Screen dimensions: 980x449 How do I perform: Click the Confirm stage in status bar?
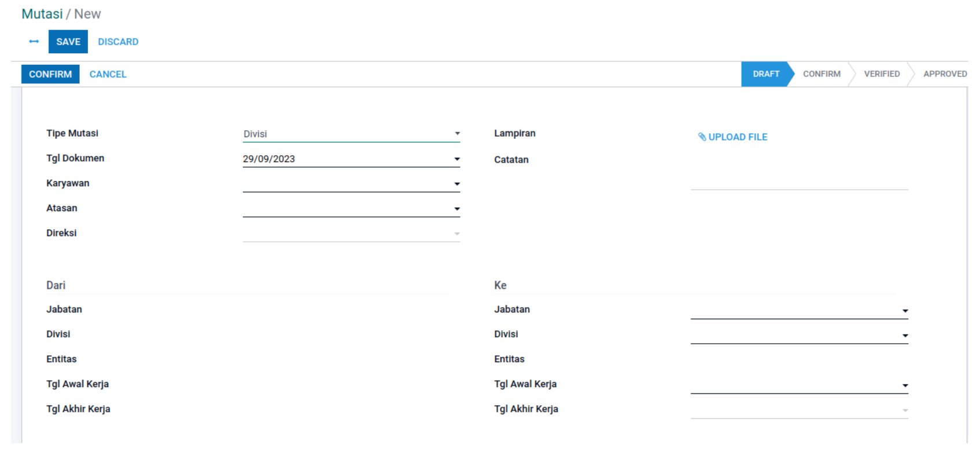tap(821, 74)
